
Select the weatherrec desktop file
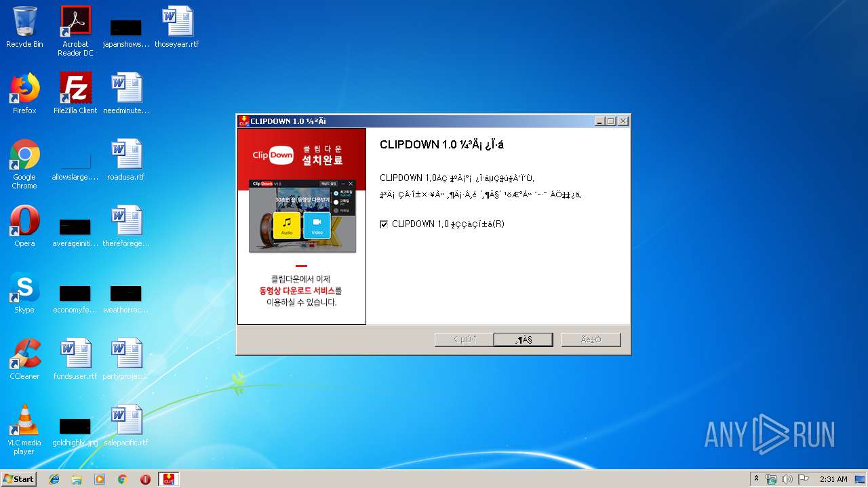[x=126, y=299]
